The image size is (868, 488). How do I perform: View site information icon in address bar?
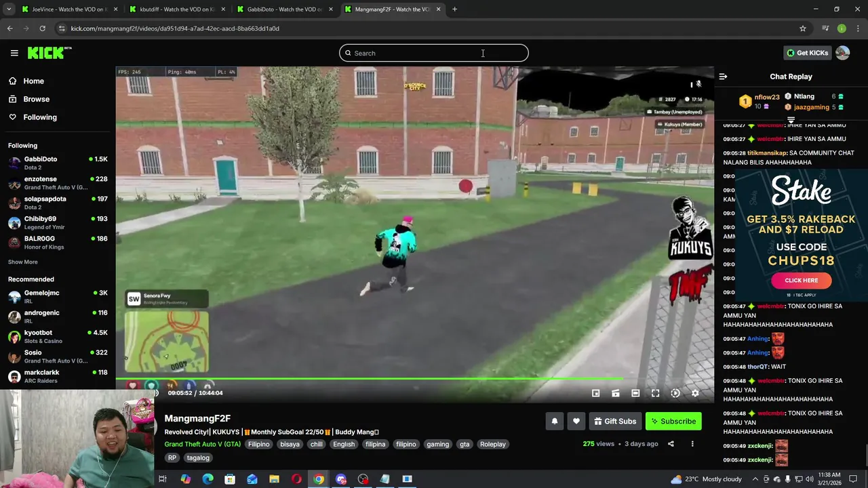point(62,28)
